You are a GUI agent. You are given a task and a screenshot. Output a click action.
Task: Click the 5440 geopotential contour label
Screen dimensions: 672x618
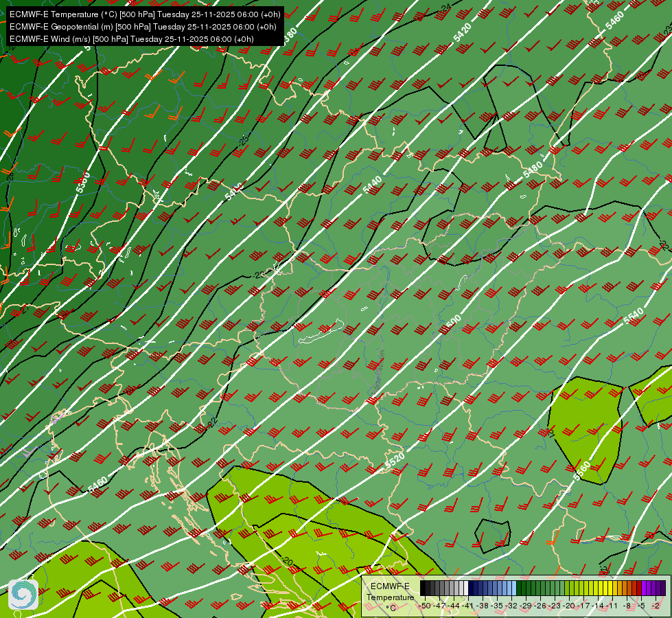[x=372, y=185]
